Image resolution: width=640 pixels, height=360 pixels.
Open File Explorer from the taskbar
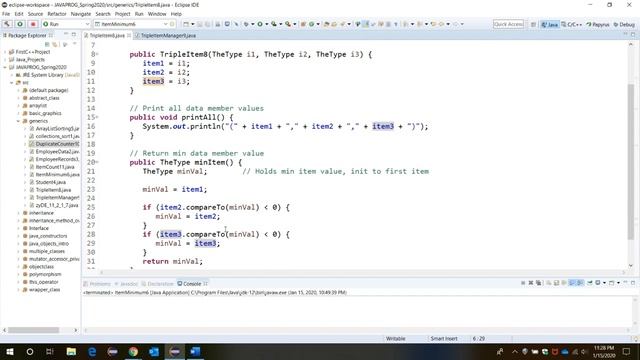pos(71,351)
